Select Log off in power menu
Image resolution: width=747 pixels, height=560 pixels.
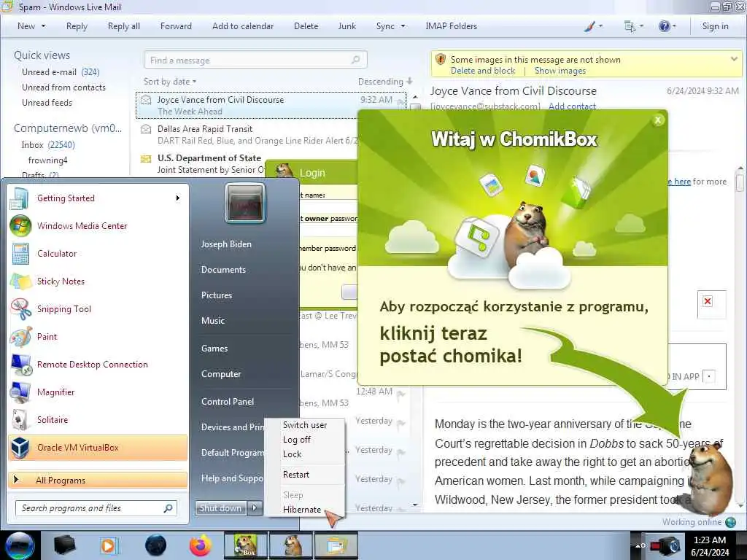point(305,440)
